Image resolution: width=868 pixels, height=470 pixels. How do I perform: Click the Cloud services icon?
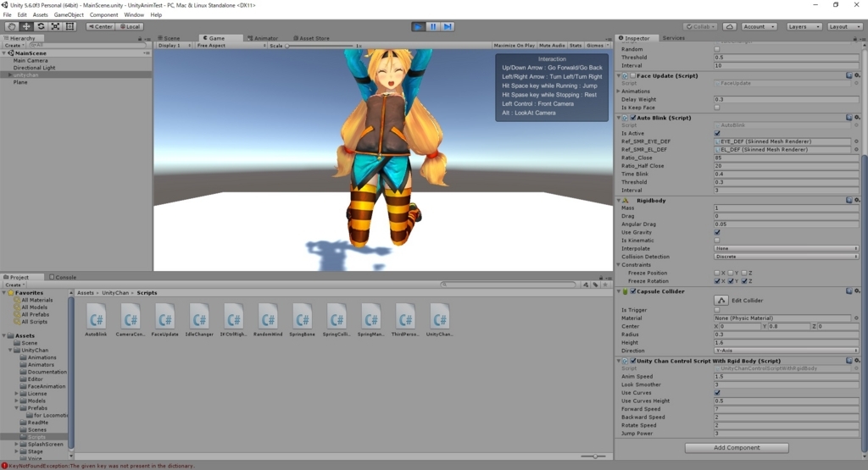point(730,26)
